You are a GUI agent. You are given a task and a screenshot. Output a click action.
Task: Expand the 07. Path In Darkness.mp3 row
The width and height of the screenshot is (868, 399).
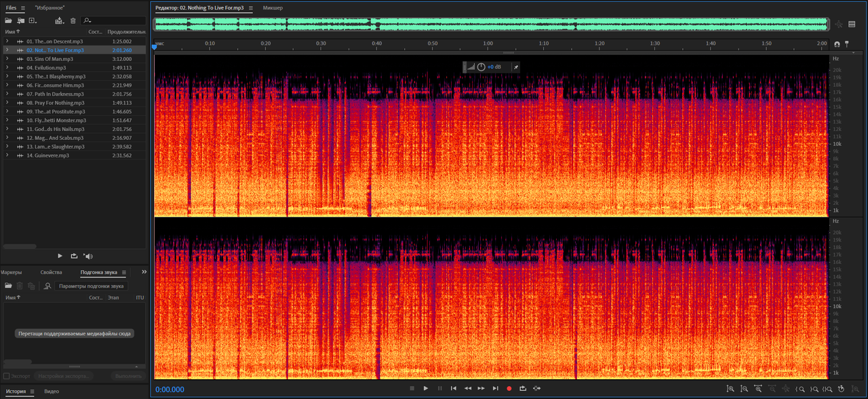tap(7, 94)
